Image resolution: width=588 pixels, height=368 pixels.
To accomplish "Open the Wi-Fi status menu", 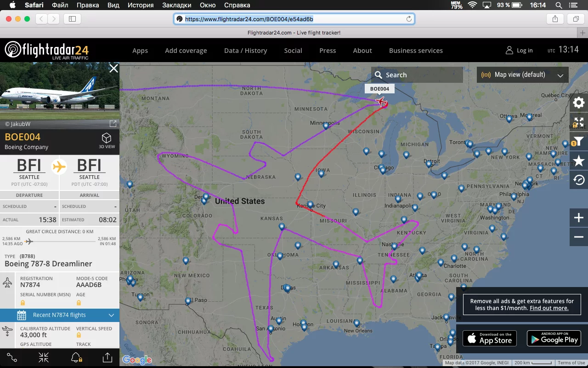I will pos(472,5).
